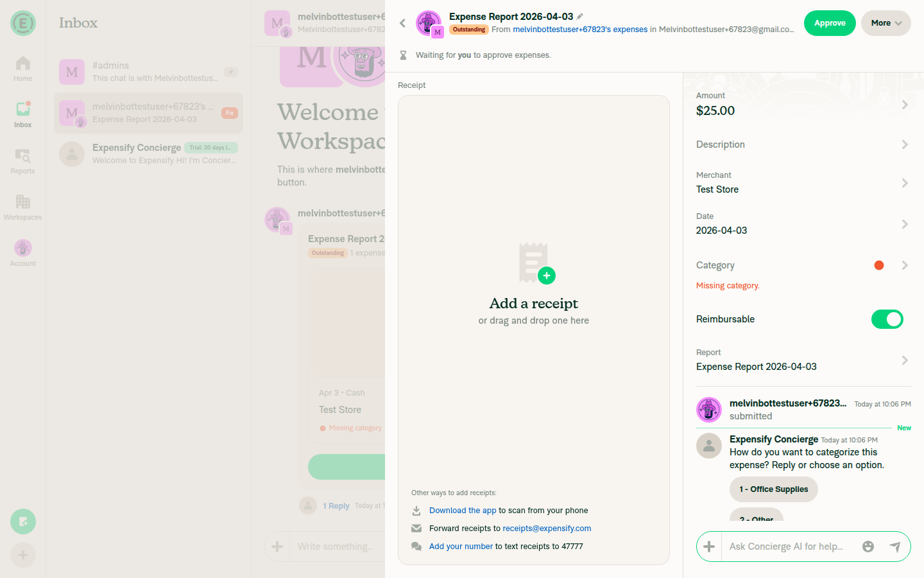Click the Approve button
Viewport: 924px width, 578px height.
tap(829, 23)
